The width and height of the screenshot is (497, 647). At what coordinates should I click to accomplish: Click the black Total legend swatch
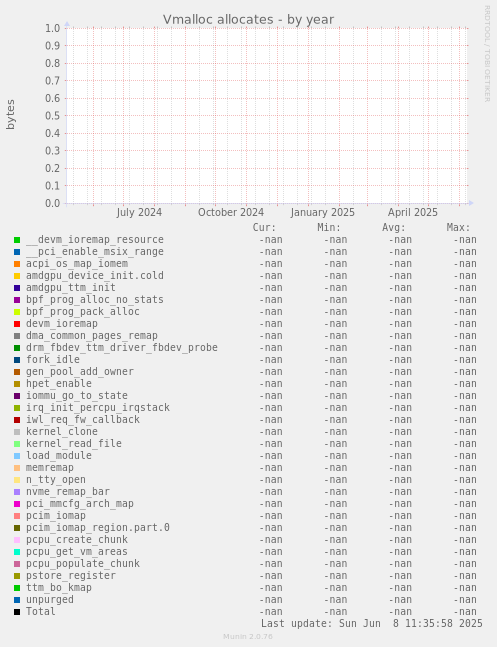(x=17, y=612)
